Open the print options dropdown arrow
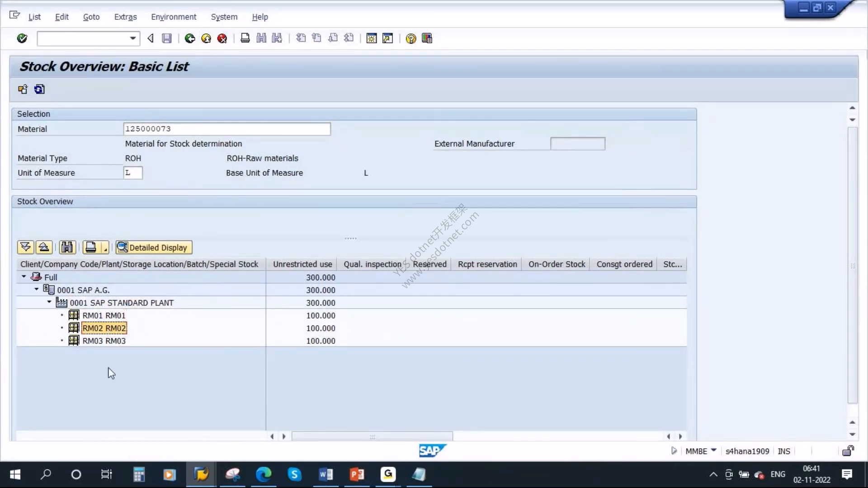Viewport: 868px width, 488px height. pos(105,248)
